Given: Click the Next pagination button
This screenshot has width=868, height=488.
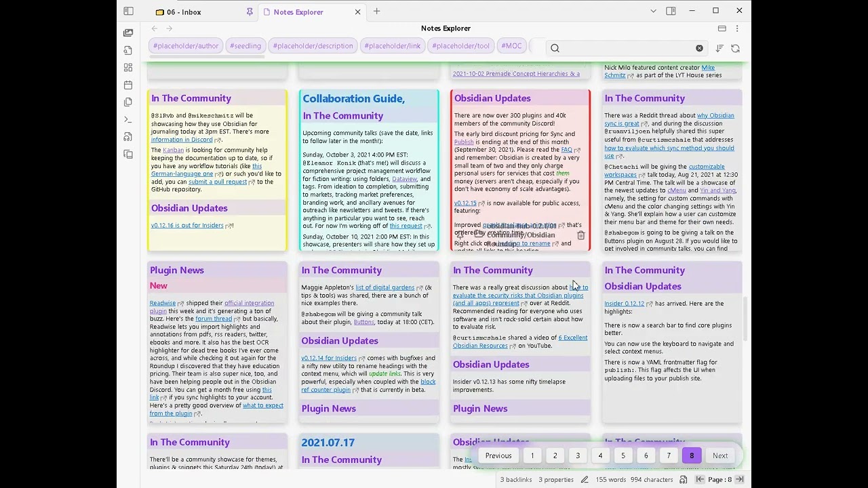Looking at the screenshot, I should [x=720, y=455].
